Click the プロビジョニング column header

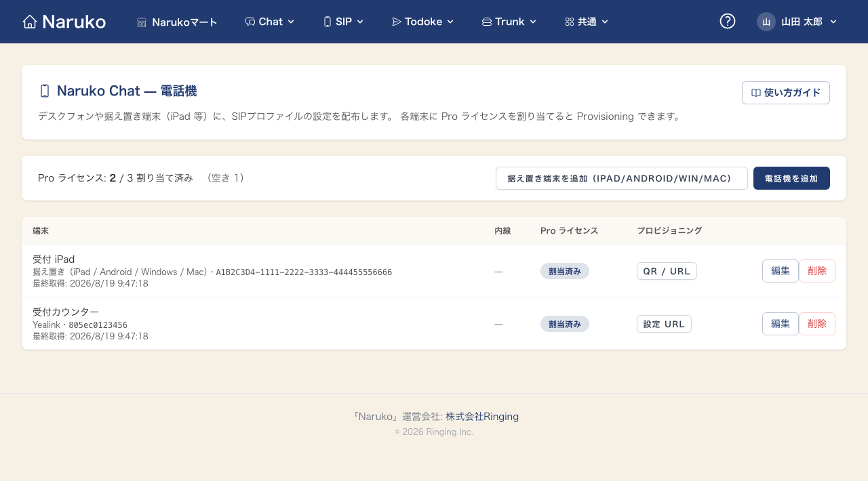[669, 230]
